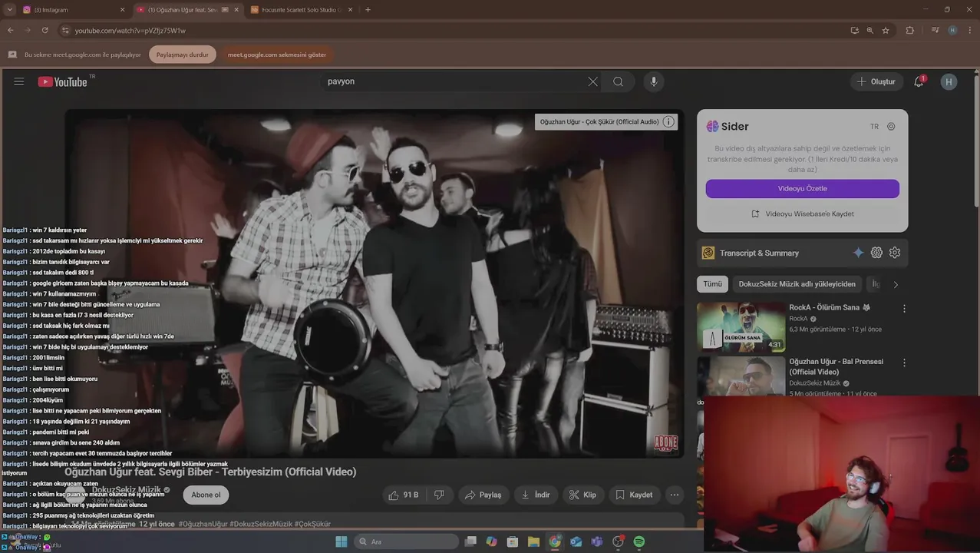Image resolution: width=980 pixels, height=553 pixels.
Task: Start voice search with microphone icon
Action: [x=654, y=81]
